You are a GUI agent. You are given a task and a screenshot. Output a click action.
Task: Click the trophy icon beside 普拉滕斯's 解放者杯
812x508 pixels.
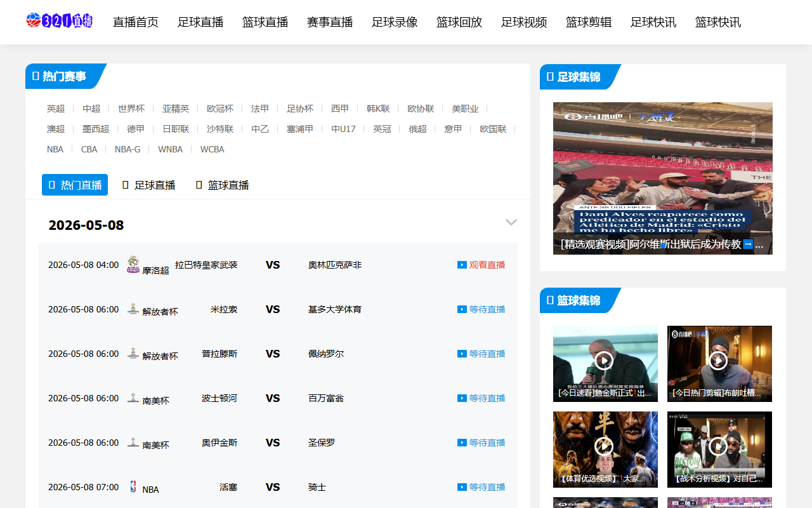(x=133, y=353)
